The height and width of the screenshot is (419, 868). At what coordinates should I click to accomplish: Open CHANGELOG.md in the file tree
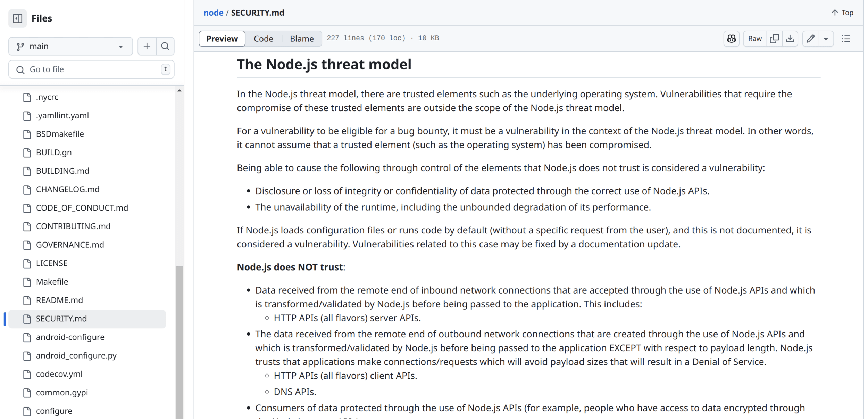pos(68,189)
